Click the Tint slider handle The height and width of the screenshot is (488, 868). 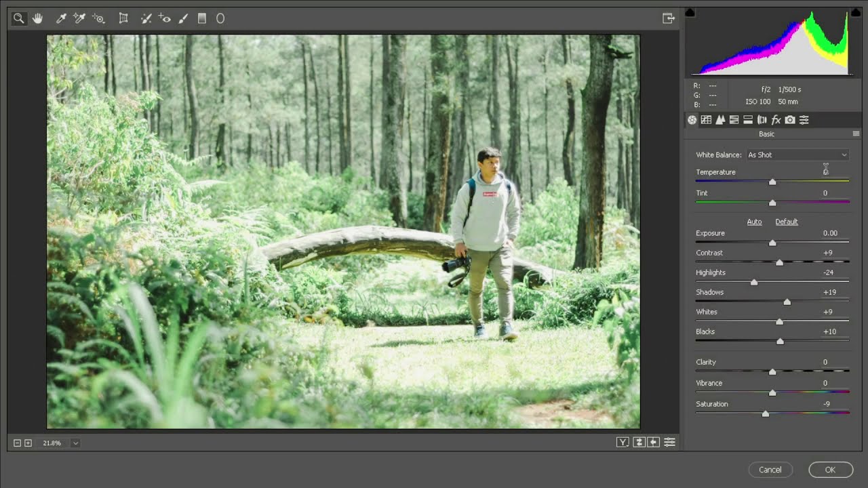point(772,203)
